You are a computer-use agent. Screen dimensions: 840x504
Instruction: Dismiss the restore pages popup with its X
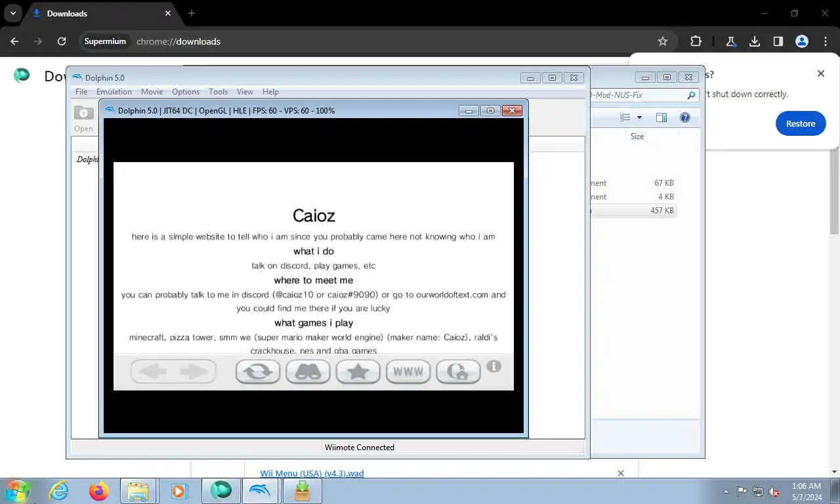pos(821,73)
